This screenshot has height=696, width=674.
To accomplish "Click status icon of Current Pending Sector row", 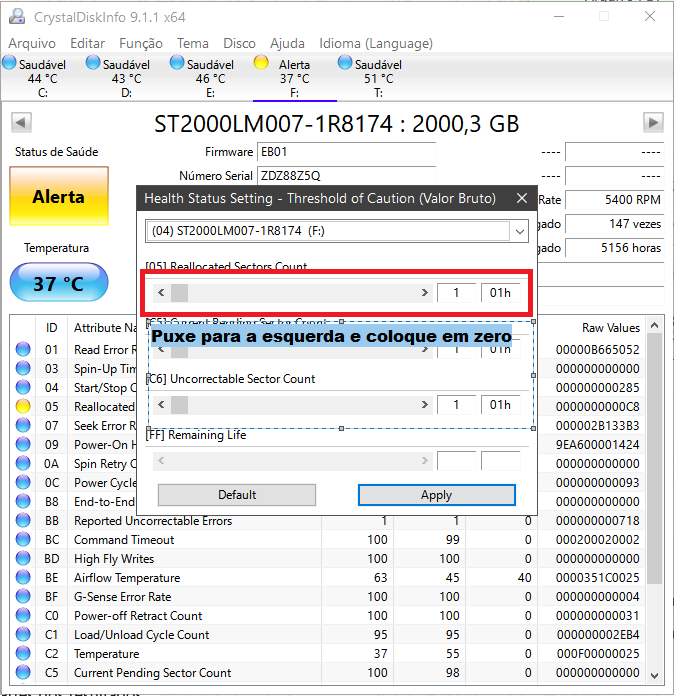I will tap(23, 672).
